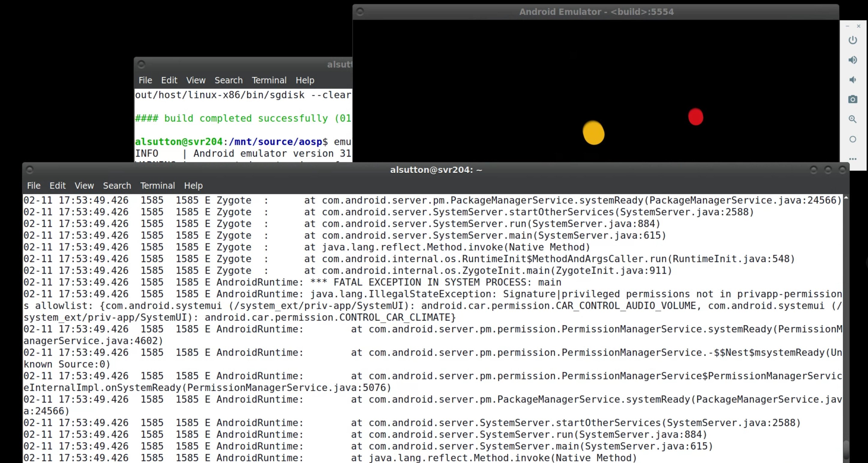Click the emulator volume up icon

pos(852,60)
